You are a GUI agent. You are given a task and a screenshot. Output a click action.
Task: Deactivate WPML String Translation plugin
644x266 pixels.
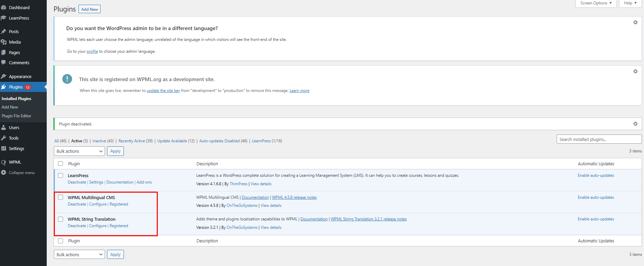[77, 226]
